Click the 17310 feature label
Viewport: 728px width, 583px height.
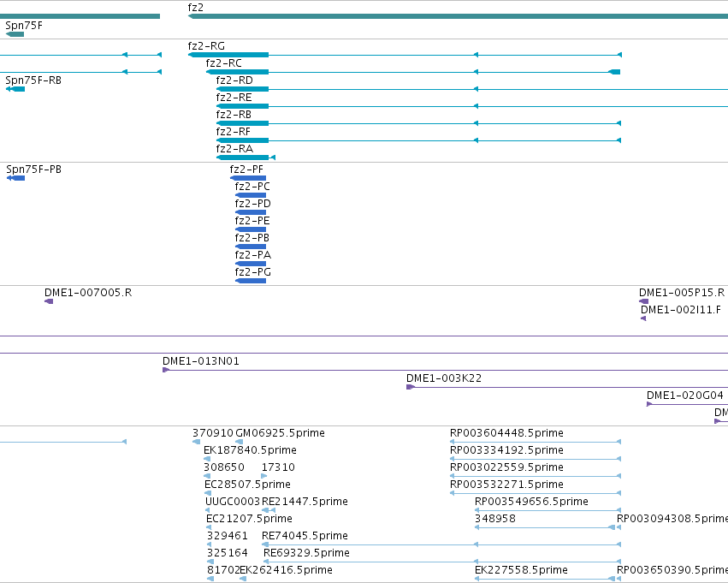tap(278, 467)
